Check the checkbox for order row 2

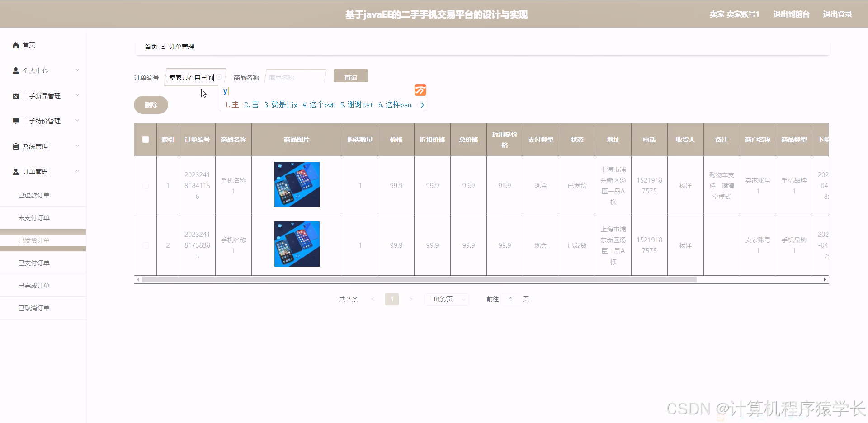146,245
